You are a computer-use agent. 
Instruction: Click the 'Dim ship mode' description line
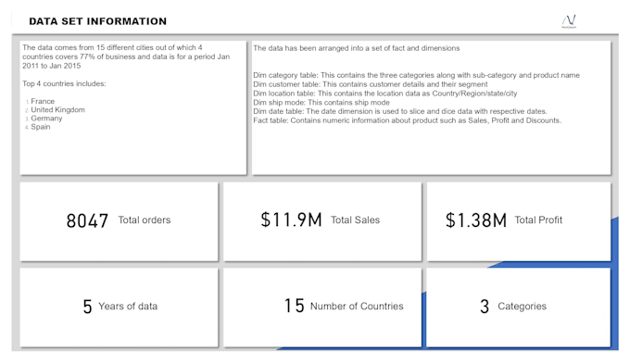coord(321,103)
